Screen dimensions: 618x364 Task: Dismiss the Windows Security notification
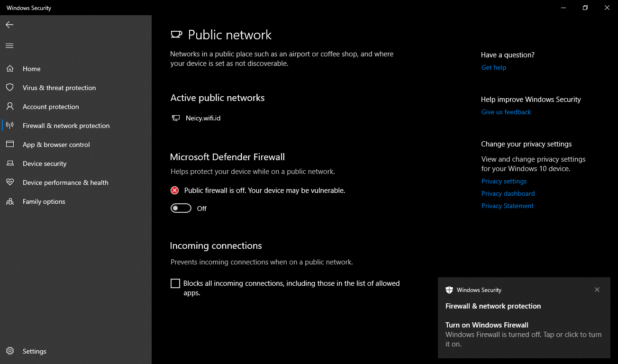(x=597, y=290)
